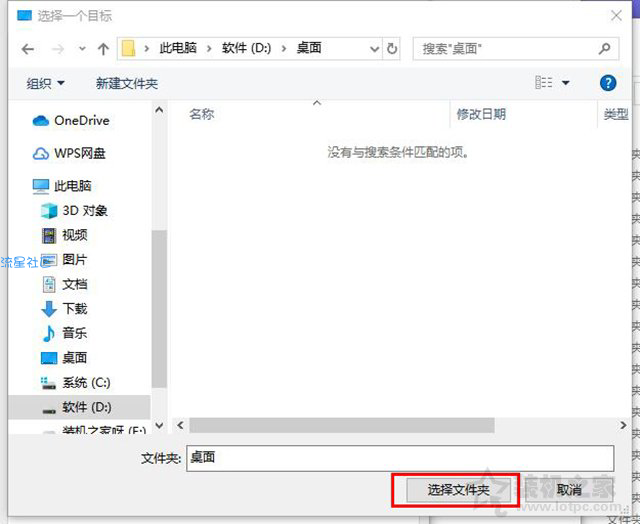Sort by 修改日期 column header
The image size is (640, 524).
tap(481, 114)
